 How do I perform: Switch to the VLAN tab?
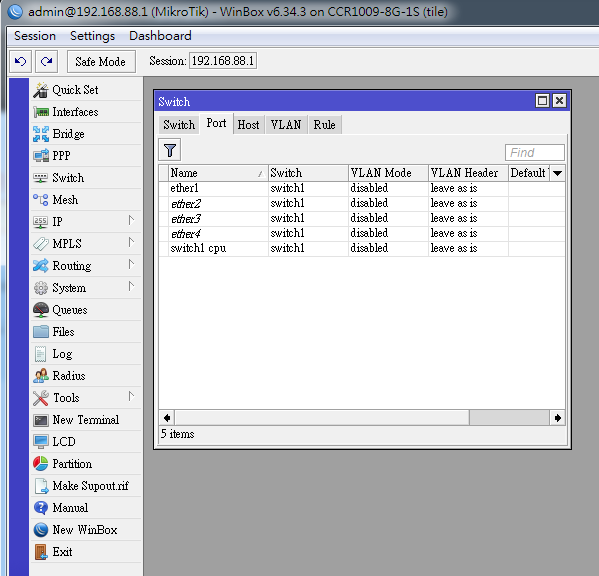[x=286, y=125]
